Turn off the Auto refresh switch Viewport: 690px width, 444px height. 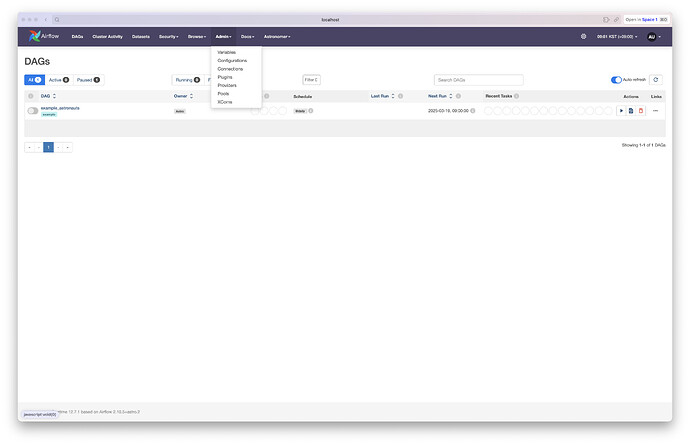pyautogui.click(x=616, y=80)
